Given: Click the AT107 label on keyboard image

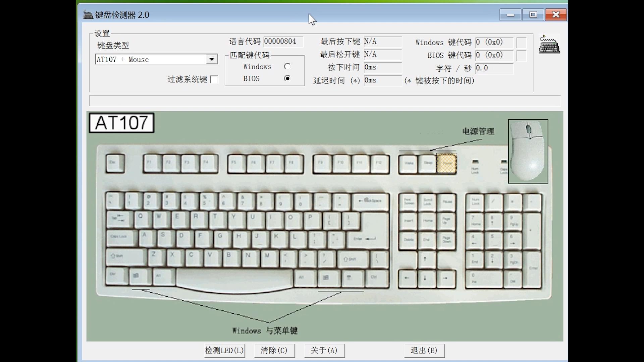Looking at the screenshot, I should [121, 123].
